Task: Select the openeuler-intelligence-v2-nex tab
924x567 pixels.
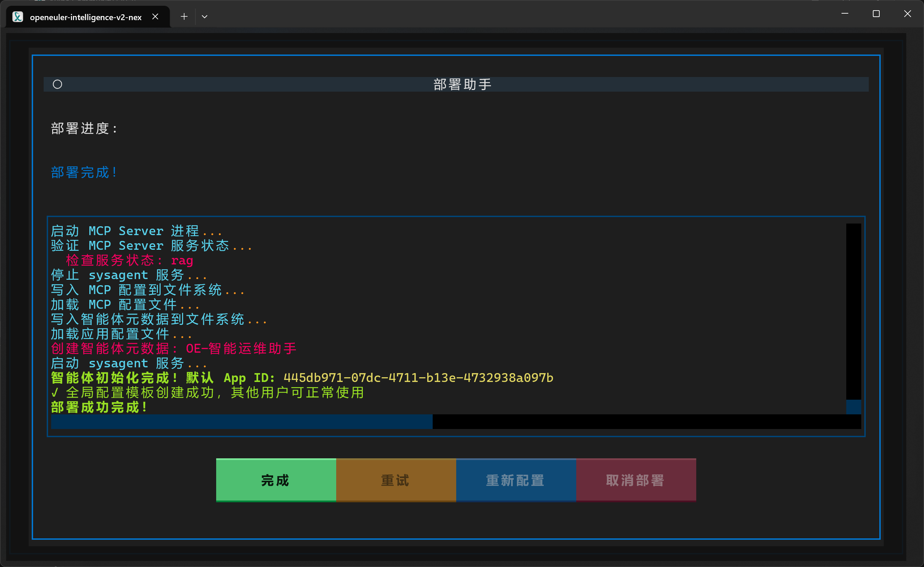Action: click(x=86, y=17)
